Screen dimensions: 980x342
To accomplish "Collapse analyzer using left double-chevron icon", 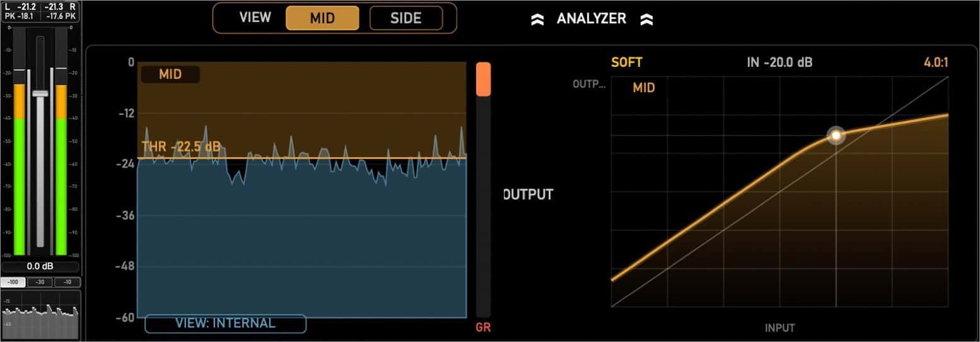I will click(537, 20).
